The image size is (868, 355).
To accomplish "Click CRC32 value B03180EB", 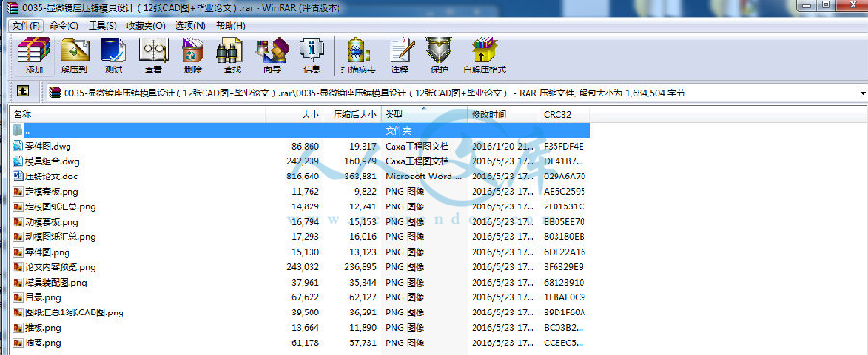I will coord(564,237).
